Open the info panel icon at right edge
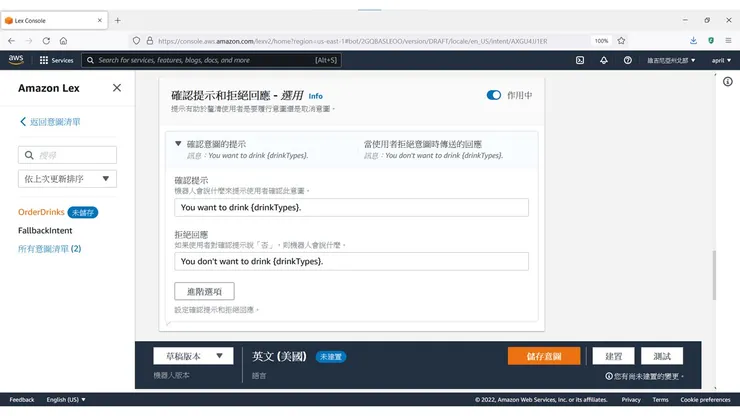 point(728,82)
